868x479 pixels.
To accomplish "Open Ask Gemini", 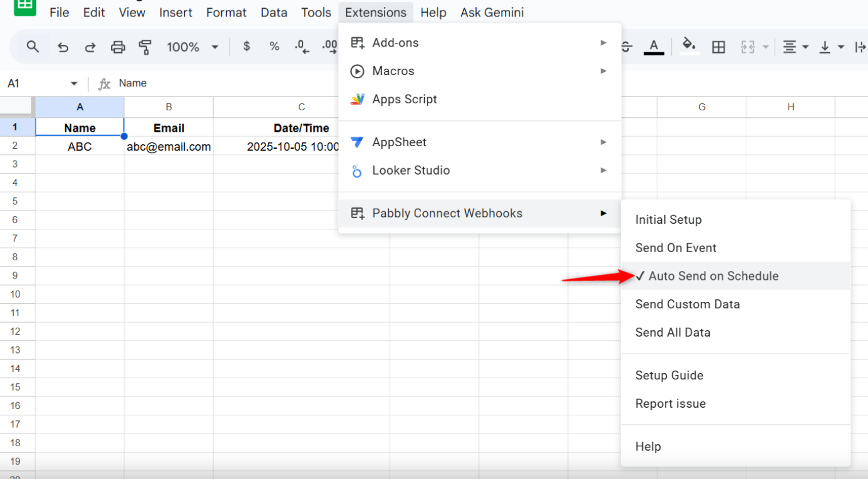I will (492, 13).
